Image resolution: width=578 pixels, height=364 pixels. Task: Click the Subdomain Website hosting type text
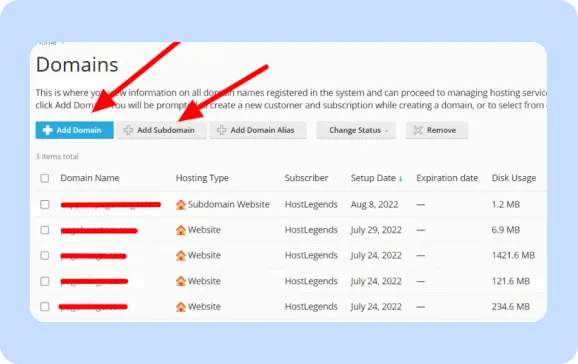point(229,204)
